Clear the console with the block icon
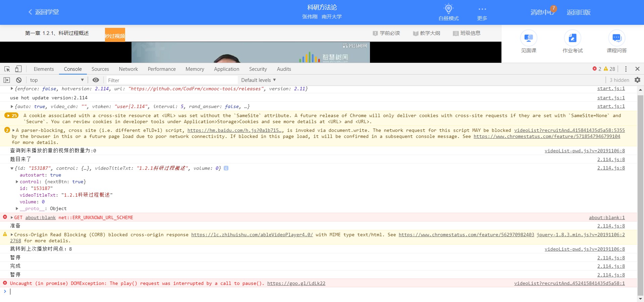The image size is (644, 302). (19, 80)
